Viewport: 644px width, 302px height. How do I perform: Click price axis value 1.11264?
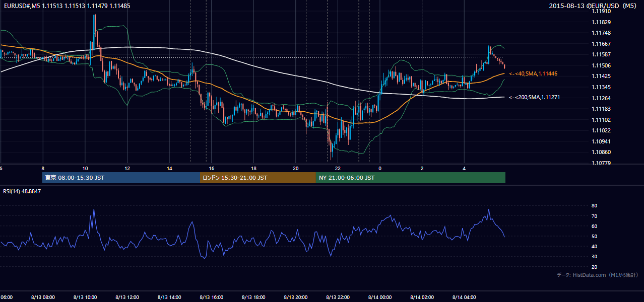point(601,98)
